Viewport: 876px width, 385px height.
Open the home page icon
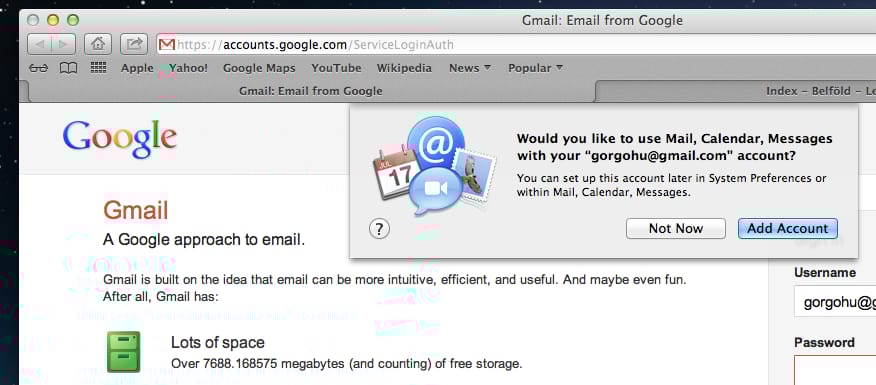[x=98, y=44]
